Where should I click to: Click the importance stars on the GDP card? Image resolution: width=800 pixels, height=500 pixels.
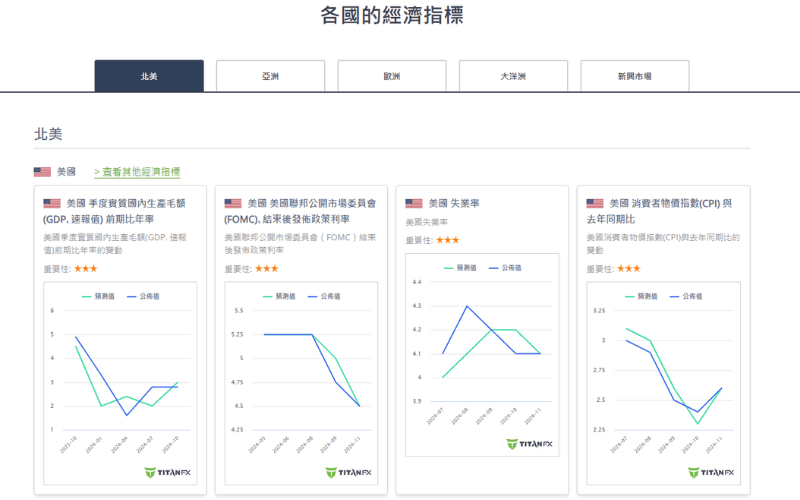86,268
